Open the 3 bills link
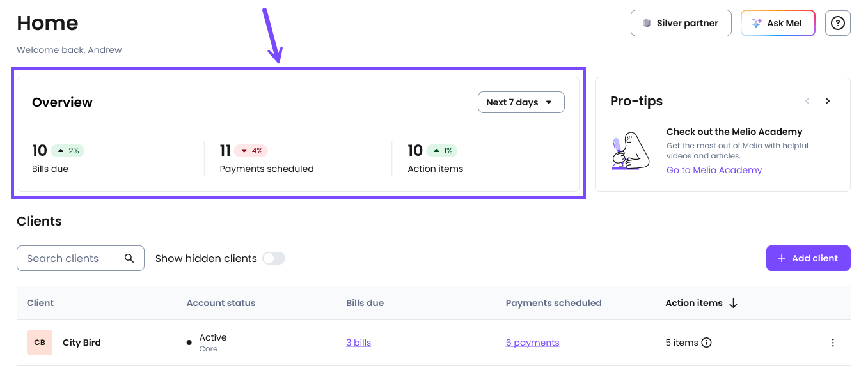868x370 pixels. pyautogui.click(x=358, y=343)
